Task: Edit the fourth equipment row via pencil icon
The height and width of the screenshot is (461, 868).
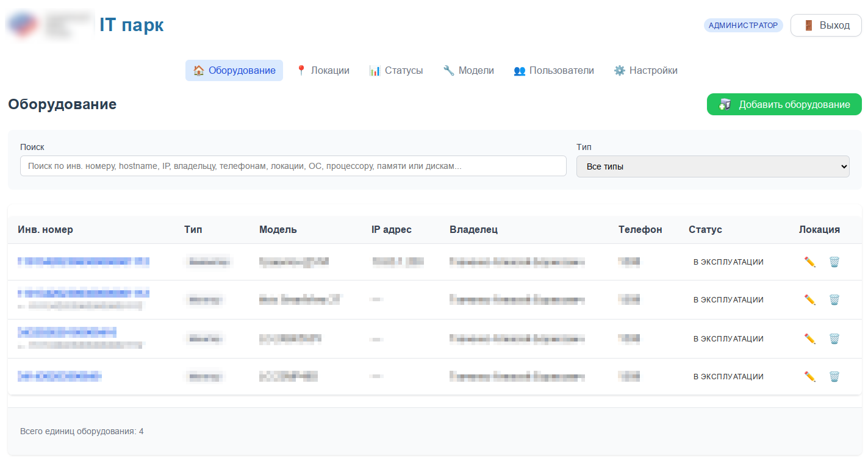Action: pos(809,377)
